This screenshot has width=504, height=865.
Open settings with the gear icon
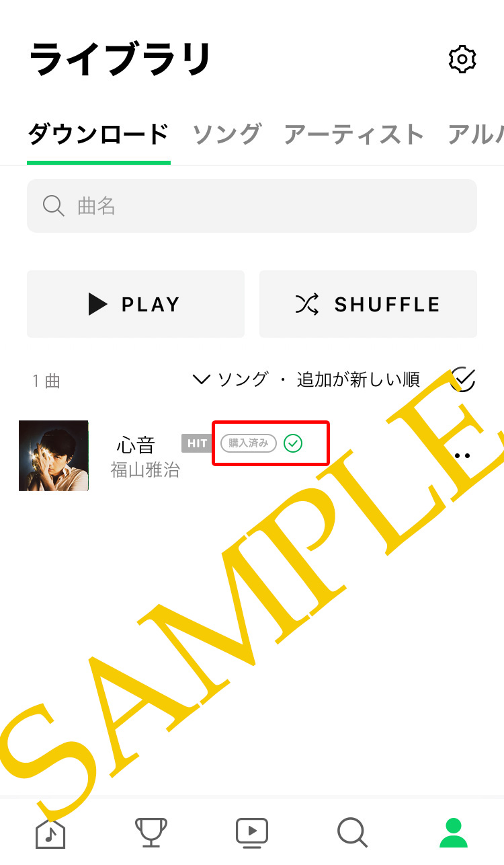(x=462, y=60)
